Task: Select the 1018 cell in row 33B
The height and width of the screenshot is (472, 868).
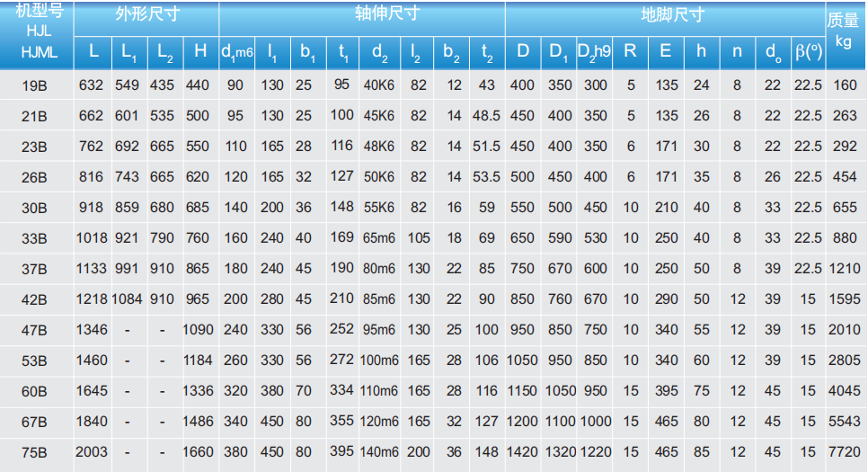Action: [92, 238]
